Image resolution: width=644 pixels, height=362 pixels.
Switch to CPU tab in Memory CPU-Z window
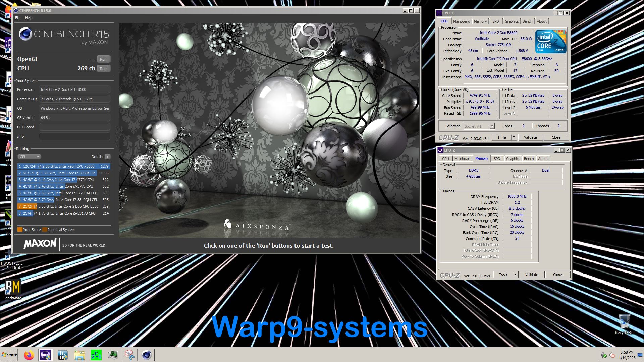point(445,159)
